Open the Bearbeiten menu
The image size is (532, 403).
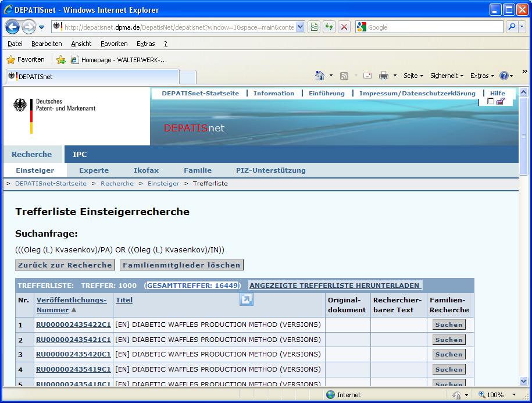(x=47, y=44)
